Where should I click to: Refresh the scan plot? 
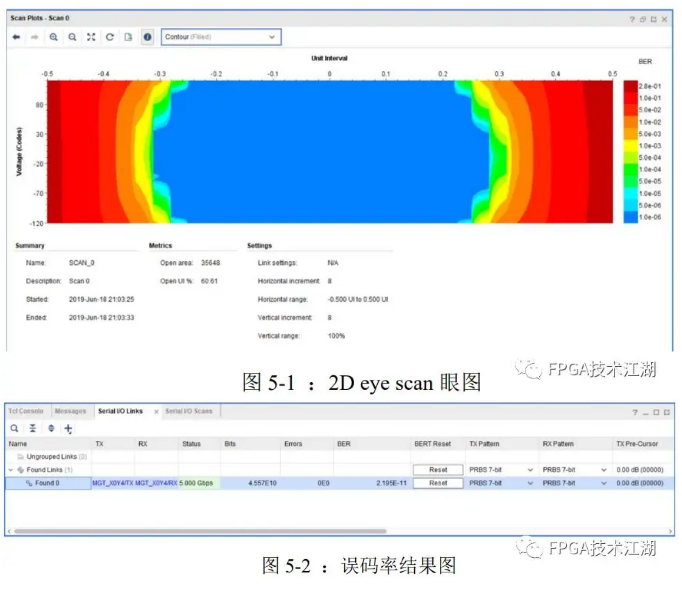110,37
